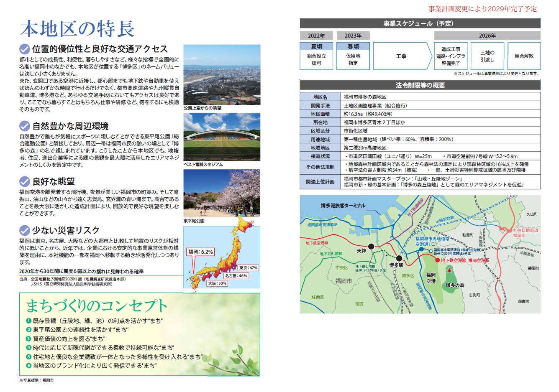Click the ※写真提供：福岡市 footnote
The height and width of the screenshot is (392, 559).
(x=36, y=380)
